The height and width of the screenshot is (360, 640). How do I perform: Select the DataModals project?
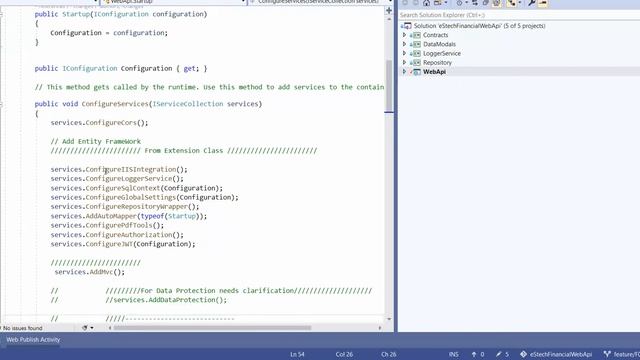(439, 44)
